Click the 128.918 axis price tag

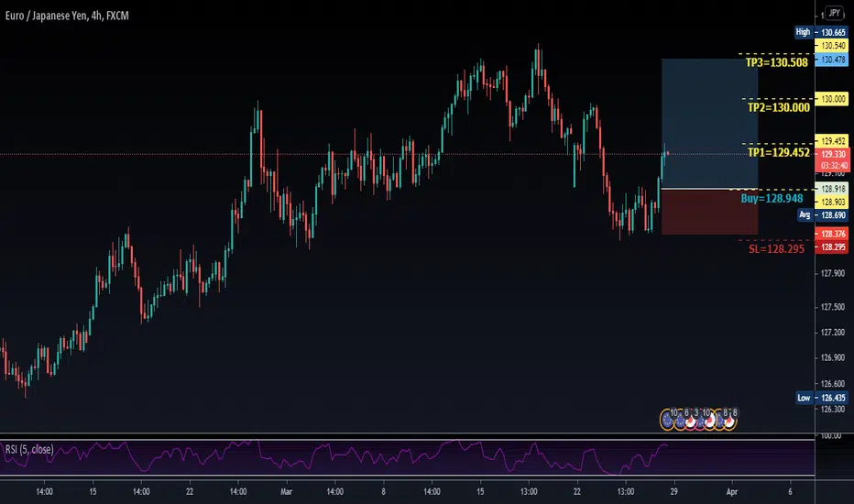[x=832, y=189]
